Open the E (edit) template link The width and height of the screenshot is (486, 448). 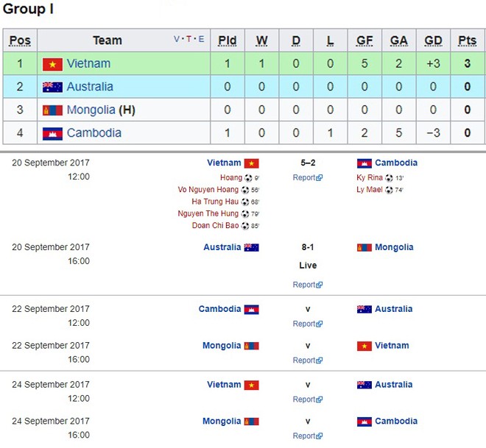point(201,39)
